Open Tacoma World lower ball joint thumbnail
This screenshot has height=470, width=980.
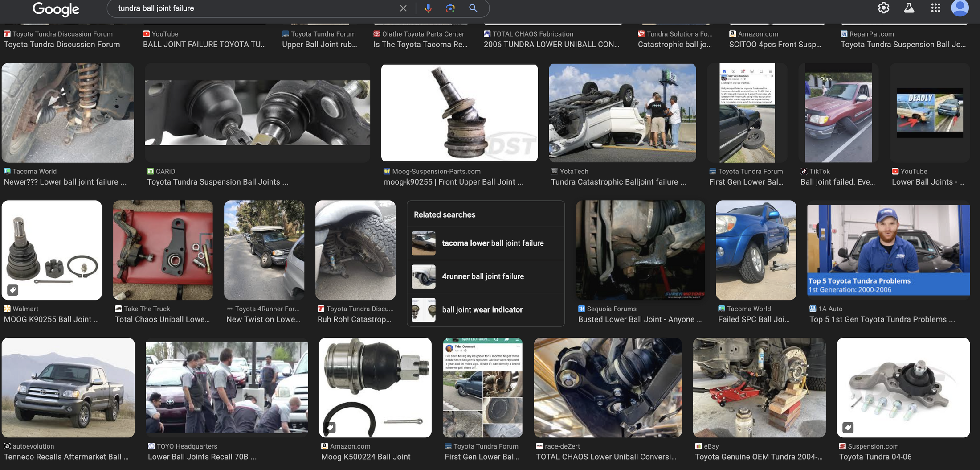(x=68, y=113)
